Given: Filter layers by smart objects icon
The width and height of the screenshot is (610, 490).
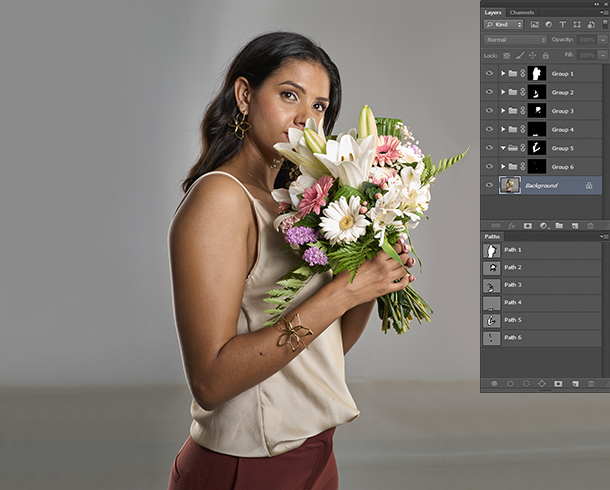Looking at the screenshot, I should (x=591, y=24).
